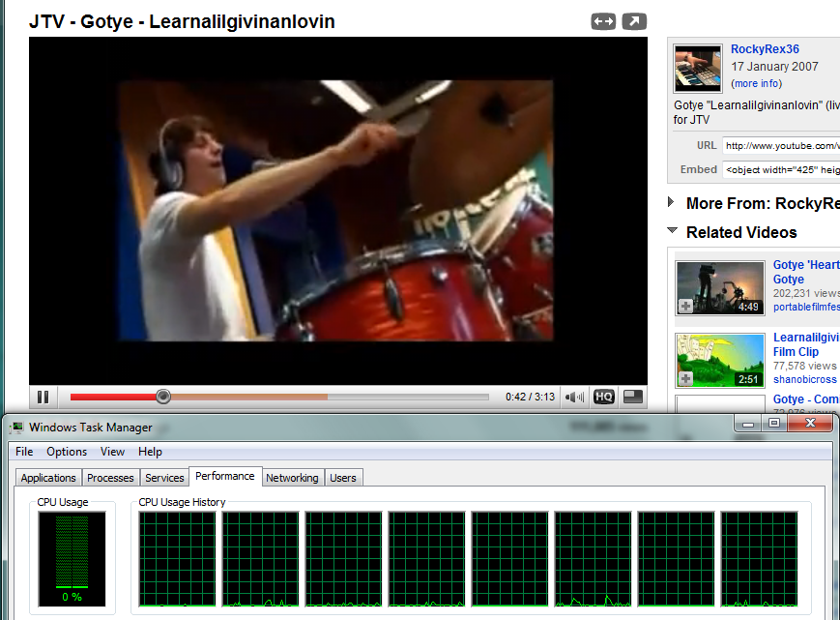
Task: Add 2:51 video to queue plus icon
Action: (685, 379)
